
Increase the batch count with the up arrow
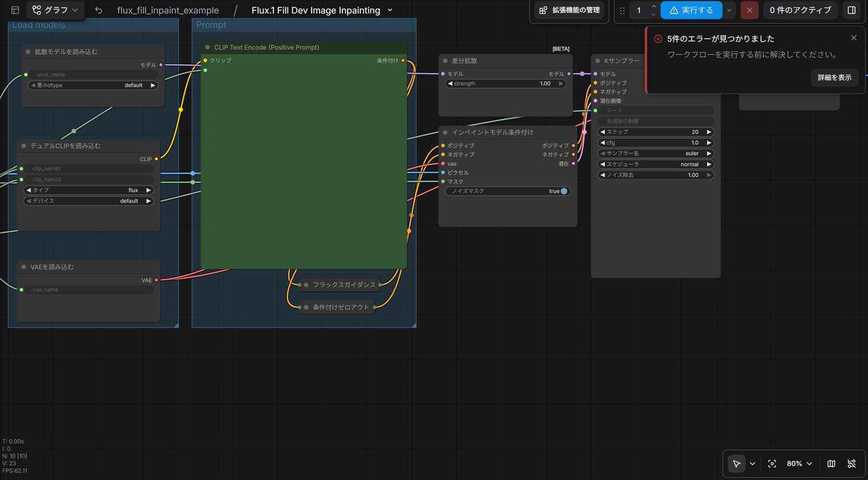pos(654,7)
